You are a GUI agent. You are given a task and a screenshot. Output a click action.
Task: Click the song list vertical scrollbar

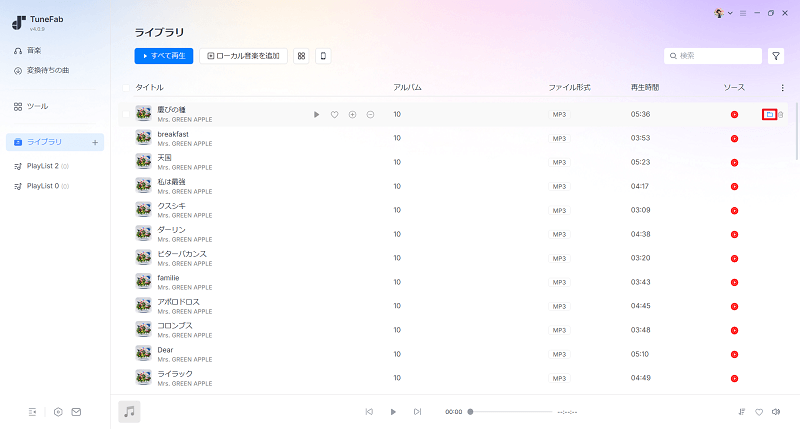tap(797, 132)
